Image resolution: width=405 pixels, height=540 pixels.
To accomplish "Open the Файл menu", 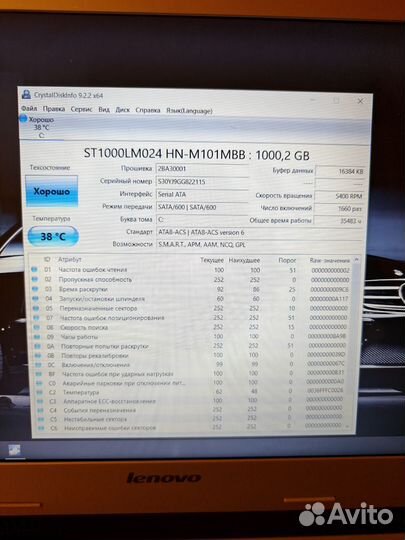I will (29, 108).
